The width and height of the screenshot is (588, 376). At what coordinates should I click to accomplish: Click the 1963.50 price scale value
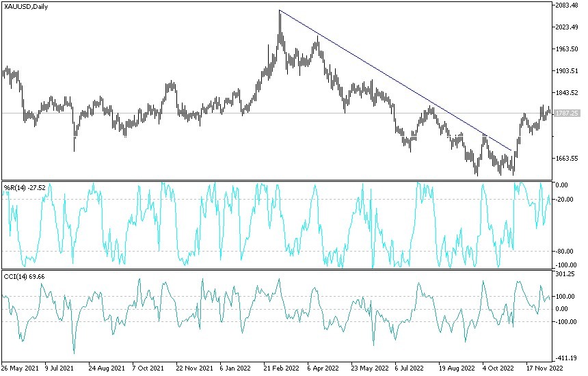[567, 49]
